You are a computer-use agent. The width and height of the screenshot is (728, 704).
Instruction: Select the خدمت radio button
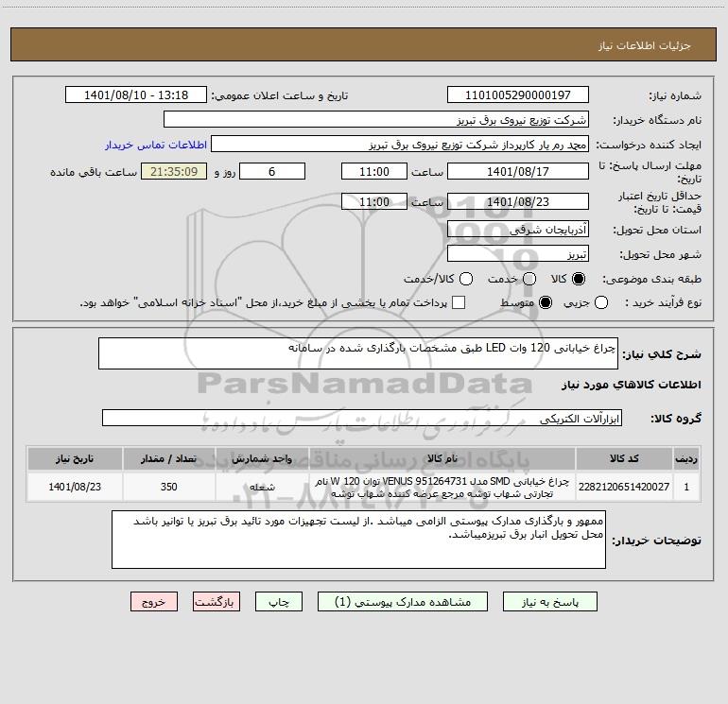pos(529,279)
